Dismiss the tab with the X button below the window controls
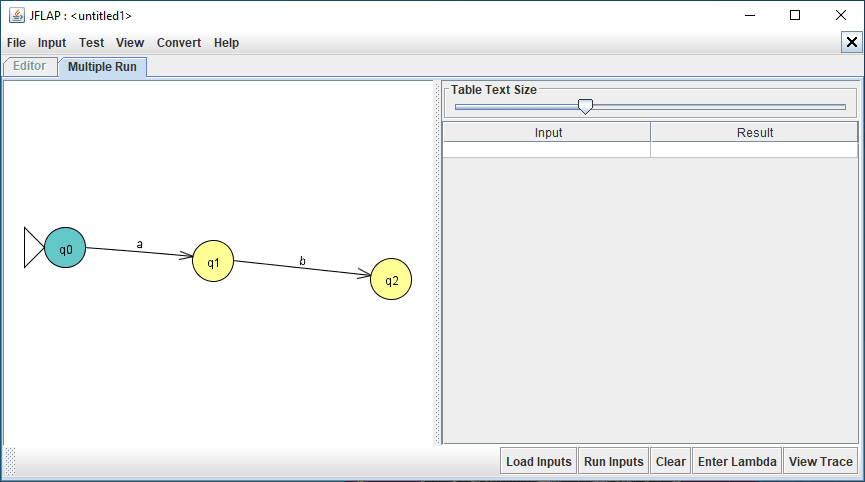The image size is (865, 482). (852, 42)
